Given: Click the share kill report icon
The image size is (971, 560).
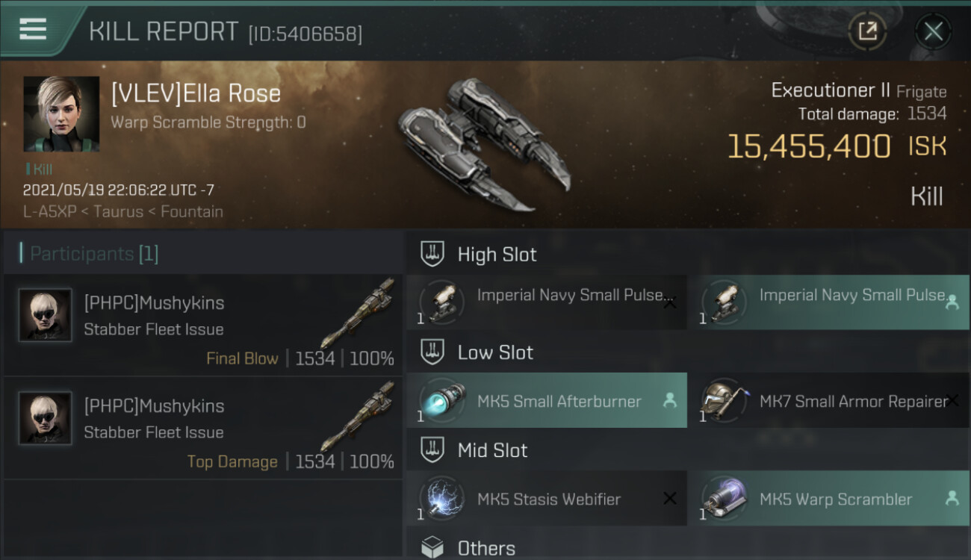Looking at the screenshot, I should pos(867,31).
